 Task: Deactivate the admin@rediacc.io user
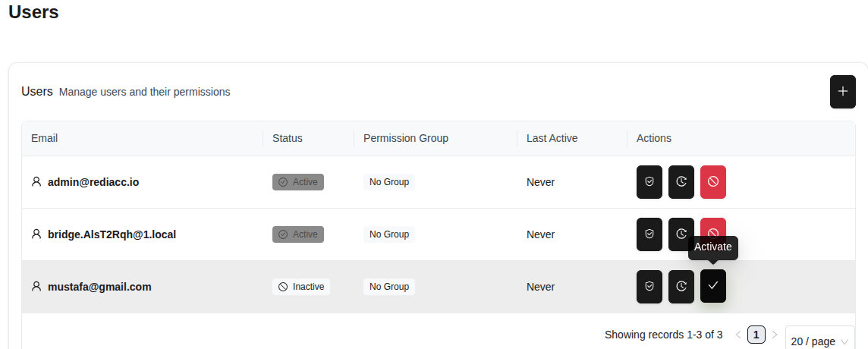point(713,182)
